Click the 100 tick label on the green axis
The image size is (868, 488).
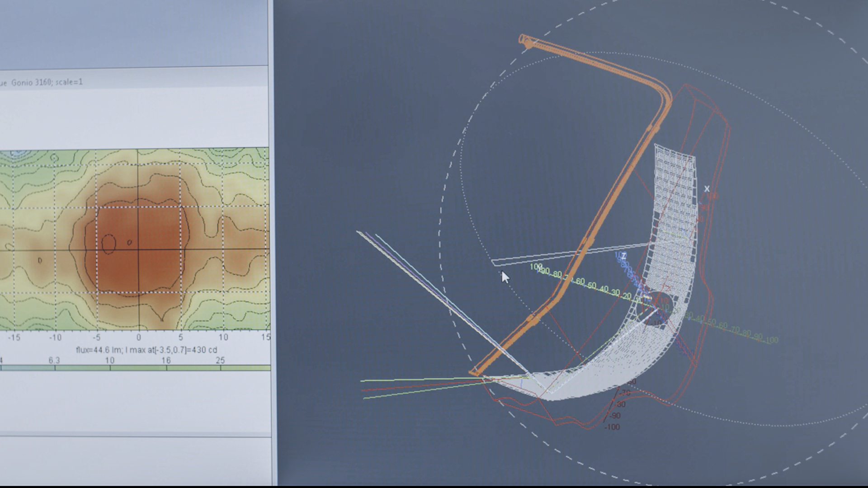coord(535,267)
